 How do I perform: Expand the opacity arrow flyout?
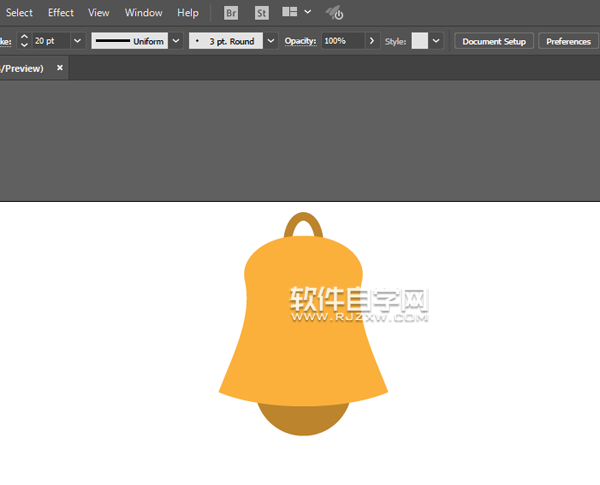373,41
